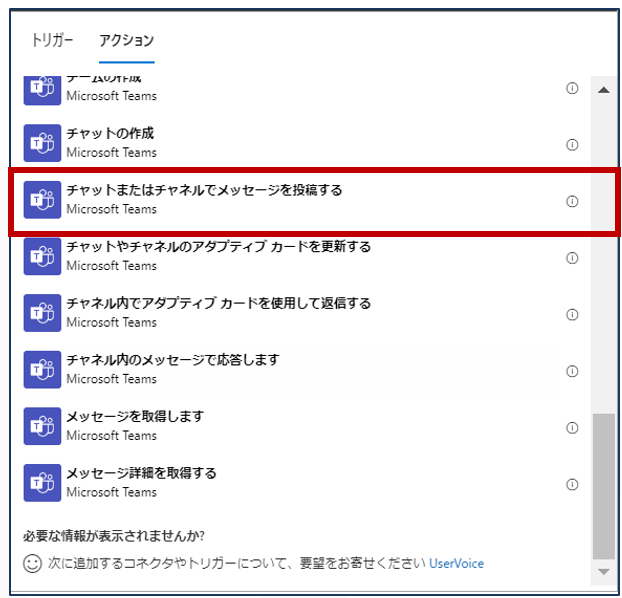This screenshot has width=622, height=598.
Task: Show info for チャットまたはチャネルでメッセージを投稿する
Action: [x=572, y=202]
